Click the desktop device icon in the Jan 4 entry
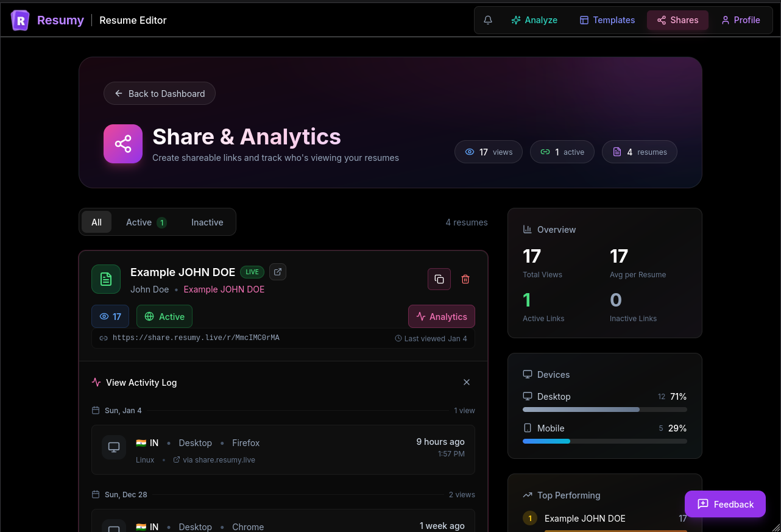This screenshot has width=781, height=532. pyautogui.click(x=114, y=447)
